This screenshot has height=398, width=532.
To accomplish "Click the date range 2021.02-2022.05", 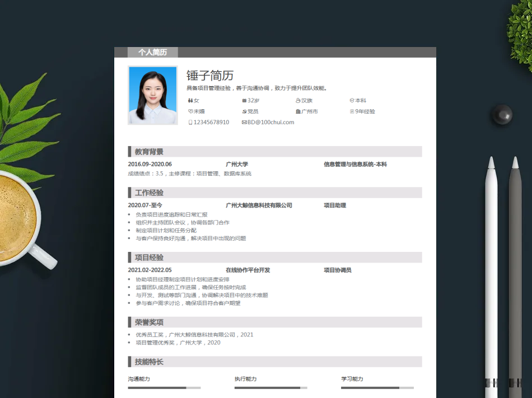I will [150, 270].
